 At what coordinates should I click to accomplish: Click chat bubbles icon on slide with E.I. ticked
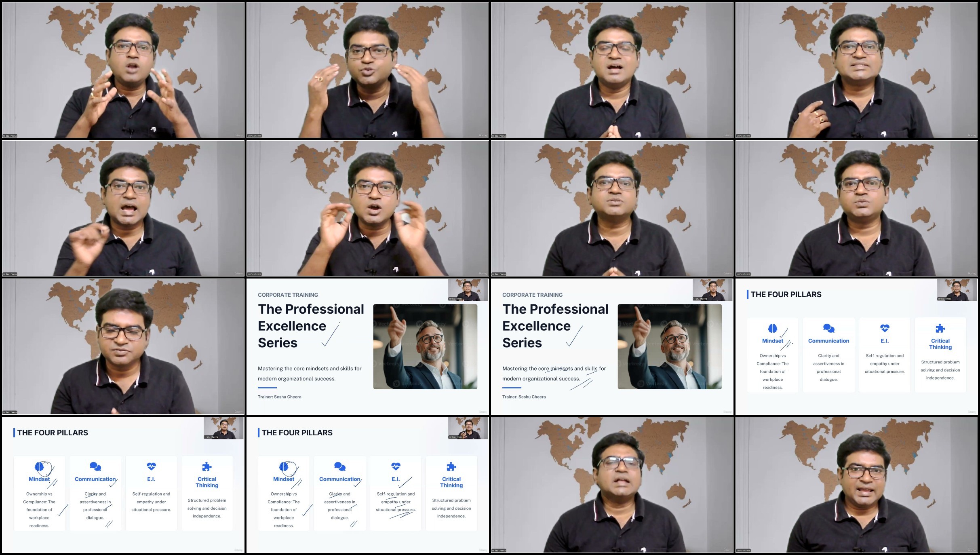(x=339, y=466)
